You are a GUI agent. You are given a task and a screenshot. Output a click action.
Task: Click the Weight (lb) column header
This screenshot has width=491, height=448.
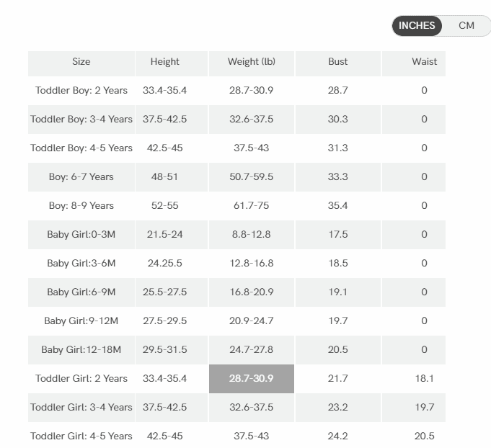pyautogui.click(x=252, y=62)
